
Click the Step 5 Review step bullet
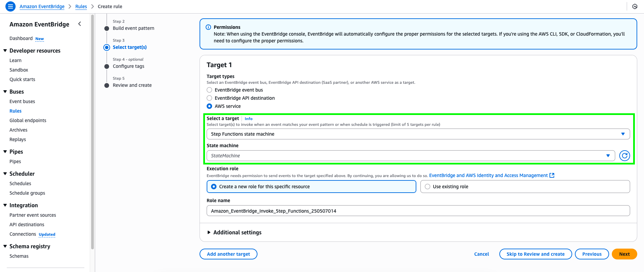pos(107,85)
